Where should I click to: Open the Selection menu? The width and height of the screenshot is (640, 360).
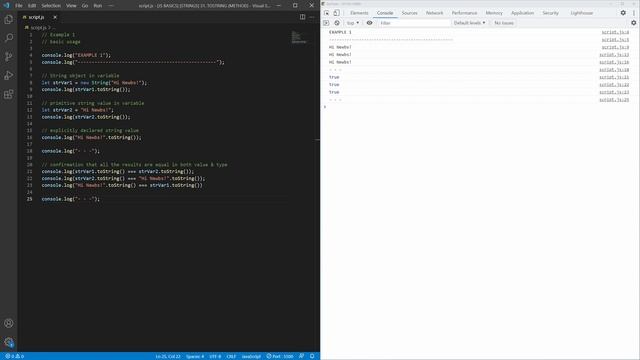tap(51, 6)
